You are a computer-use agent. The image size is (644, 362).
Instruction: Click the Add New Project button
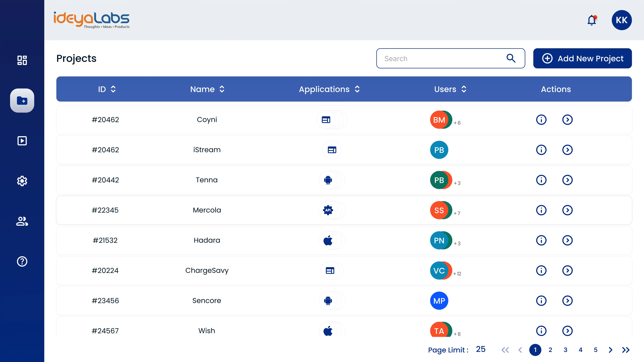click(x=582, y=58)
